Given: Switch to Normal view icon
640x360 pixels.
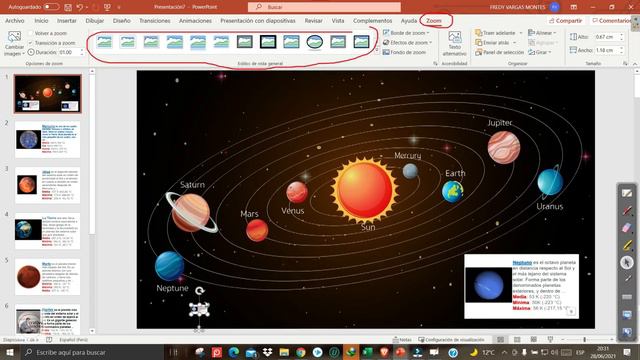Looking at the screenshot, I should [500, 340].
